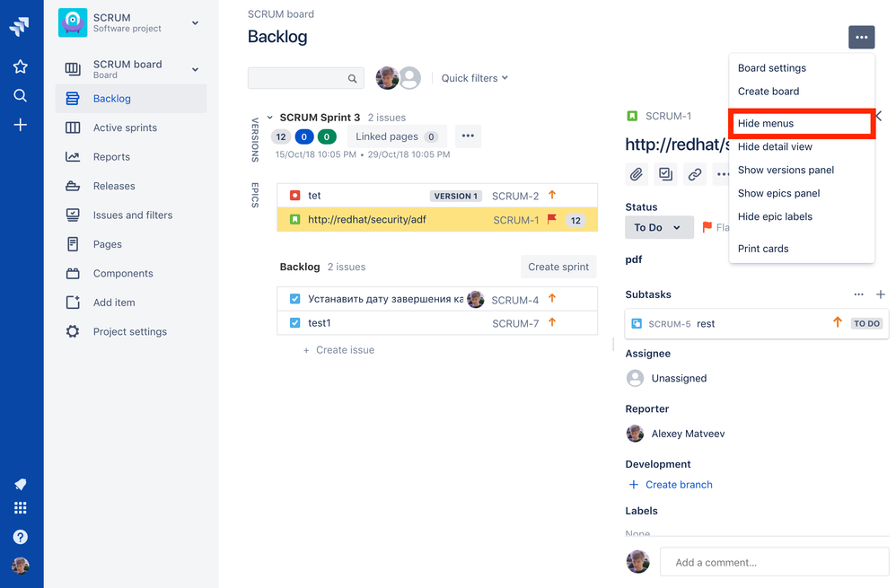Choose Show epics panel option

coord(802,194)
